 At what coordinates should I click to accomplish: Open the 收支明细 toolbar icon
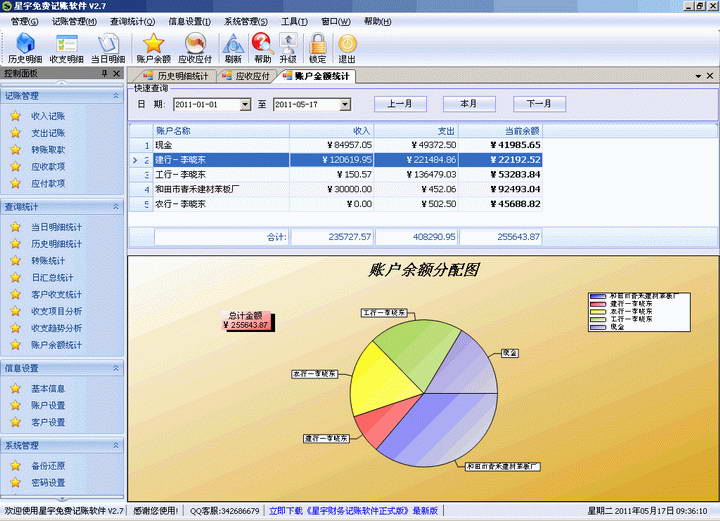pos(67,48)
